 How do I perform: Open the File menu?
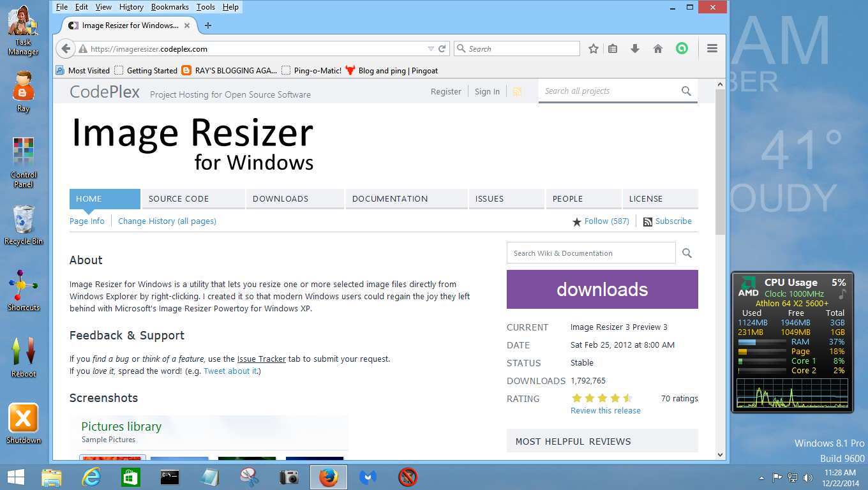pos(62,7)
